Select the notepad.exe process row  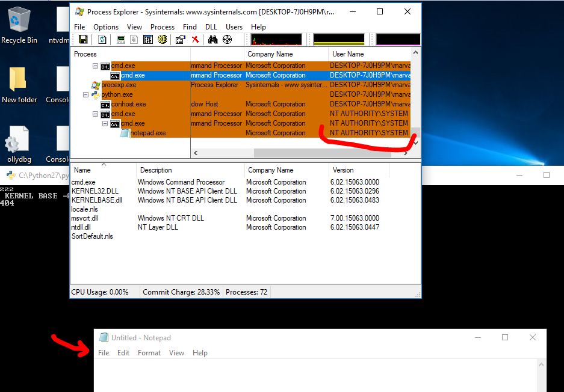(147, 133)
